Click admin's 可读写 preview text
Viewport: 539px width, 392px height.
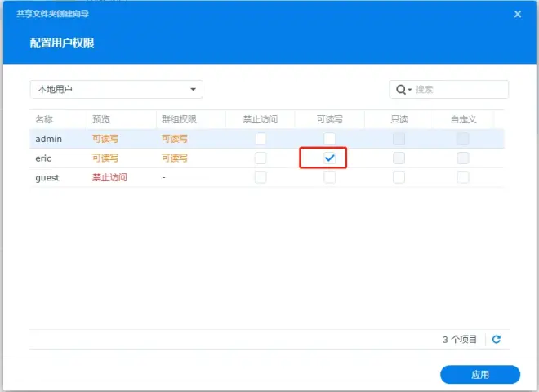pyautogui.click(x=105, y=139)
